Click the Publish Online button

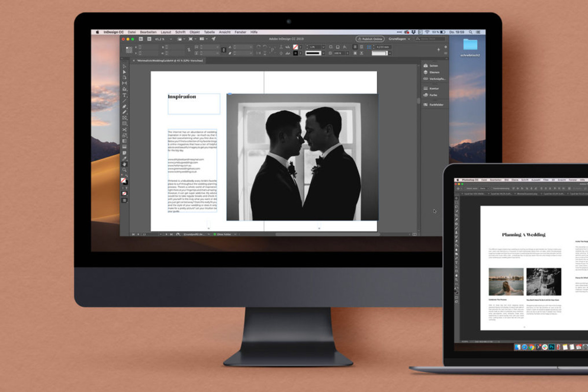tap(370, 39)
